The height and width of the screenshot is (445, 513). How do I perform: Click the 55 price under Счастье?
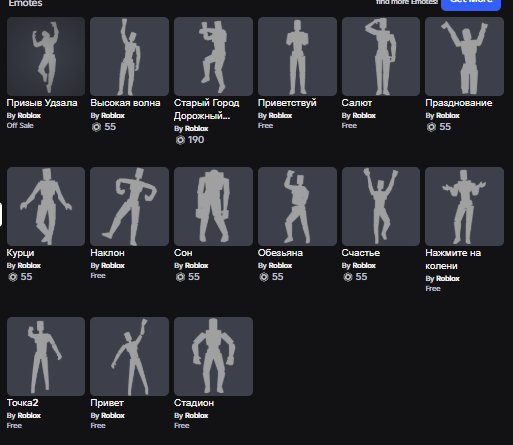click(x=361, y=277)
